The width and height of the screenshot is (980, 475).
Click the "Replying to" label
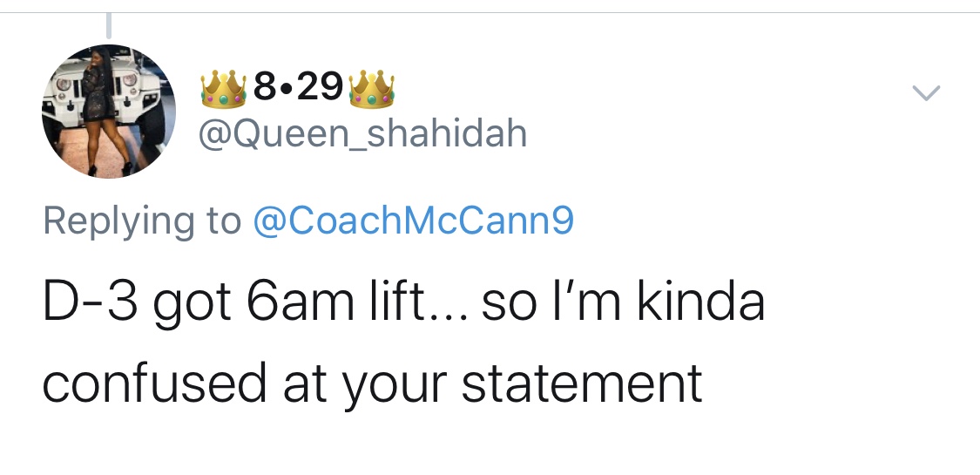pos(141,221)
